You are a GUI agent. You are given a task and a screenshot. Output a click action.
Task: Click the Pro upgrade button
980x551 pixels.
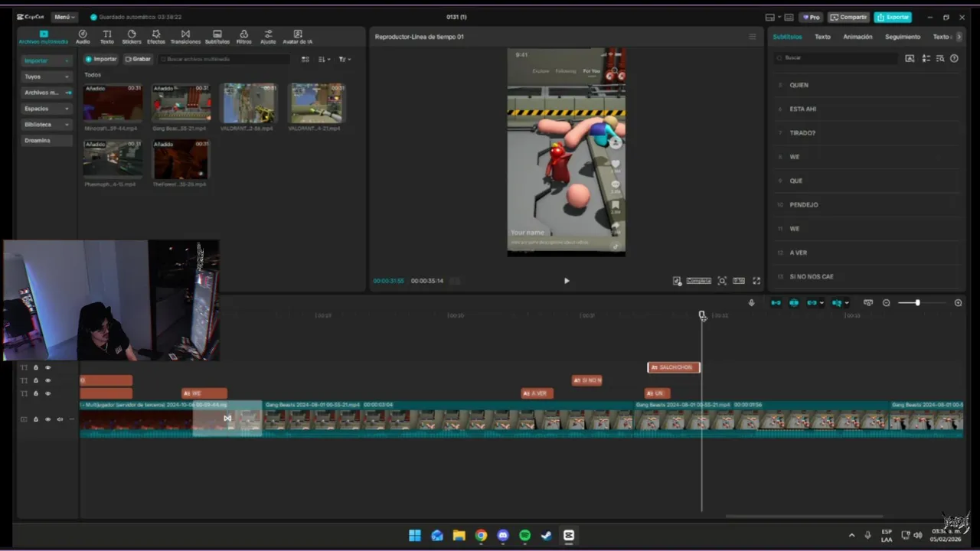click(x=811, y=17)
